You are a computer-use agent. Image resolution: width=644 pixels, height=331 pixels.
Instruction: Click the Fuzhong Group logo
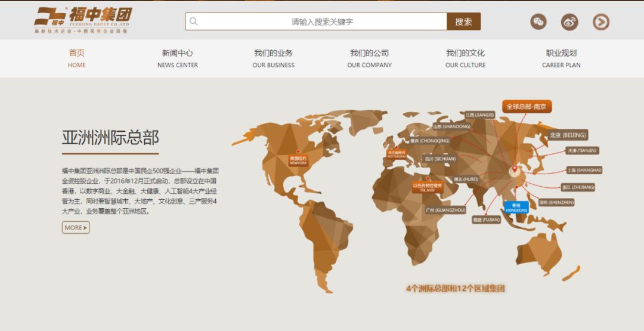pos(83,20)
